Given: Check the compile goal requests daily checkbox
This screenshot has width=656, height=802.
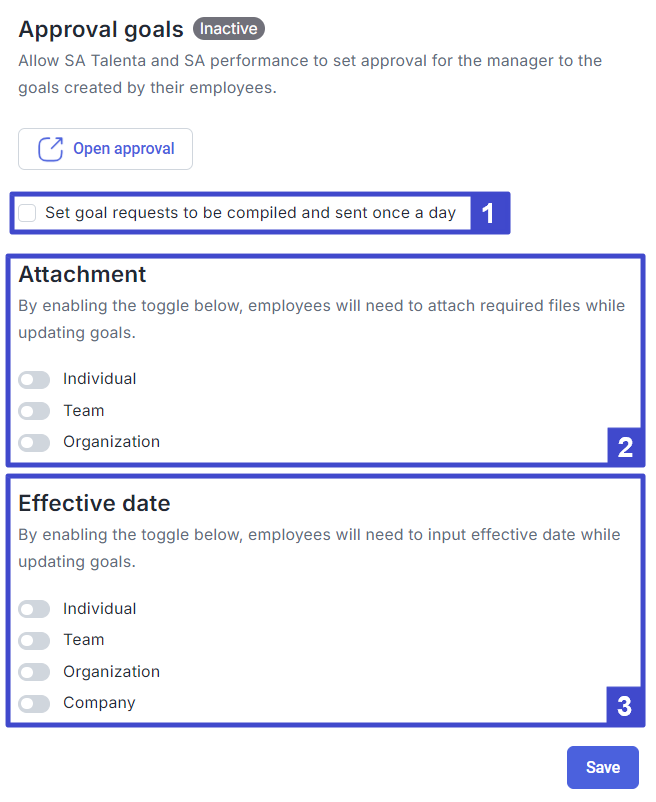Looking at the screenshot, I should coord(27,213).
